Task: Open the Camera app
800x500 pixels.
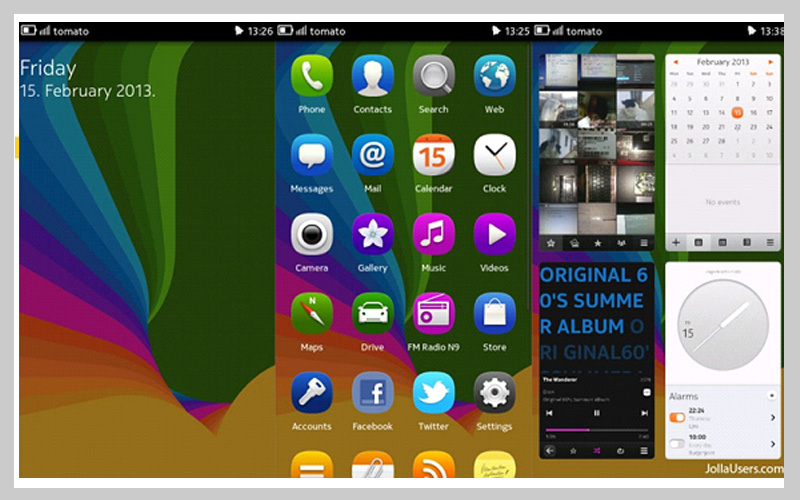Action: (311, 235)
